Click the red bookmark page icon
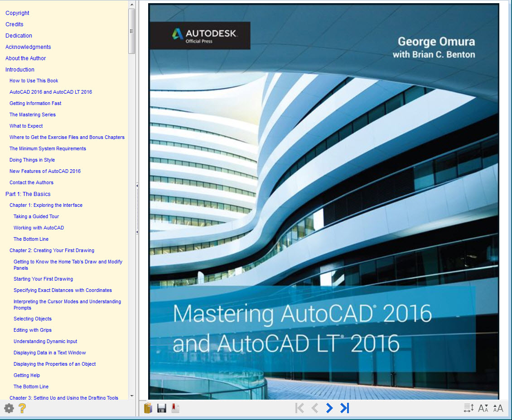512x420 pixels. tap(175, 408)
